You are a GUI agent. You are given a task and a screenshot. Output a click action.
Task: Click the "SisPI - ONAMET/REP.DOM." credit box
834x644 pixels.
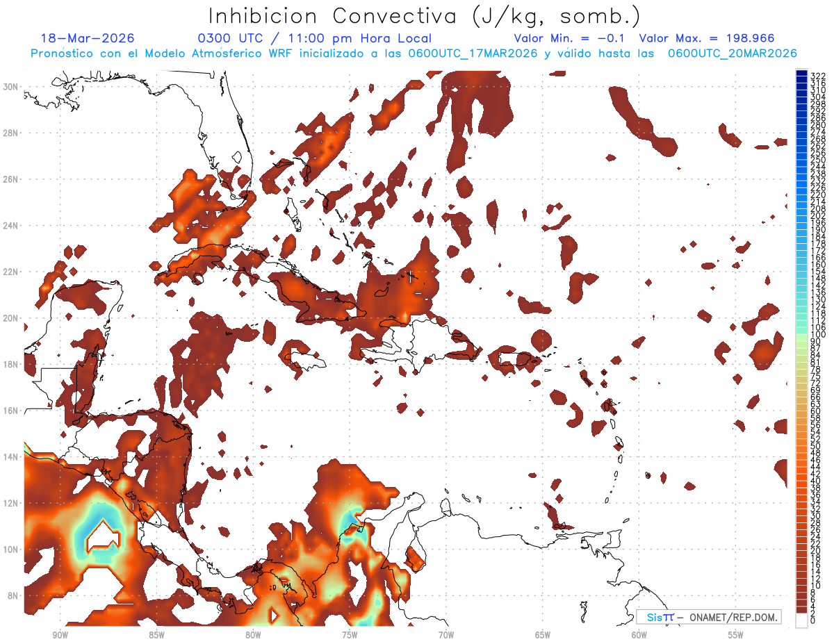[709, 617]
